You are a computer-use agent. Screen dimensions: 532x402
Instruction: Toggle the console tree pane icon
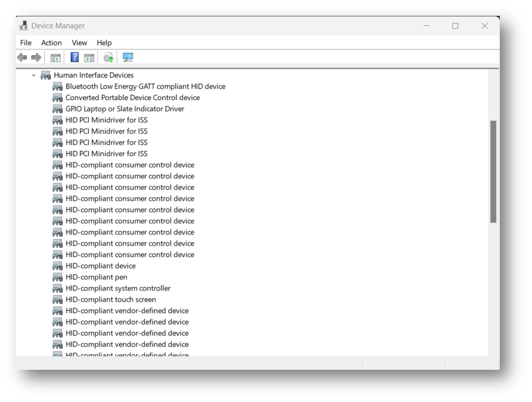pyautogui.click(x=55, y=57)
